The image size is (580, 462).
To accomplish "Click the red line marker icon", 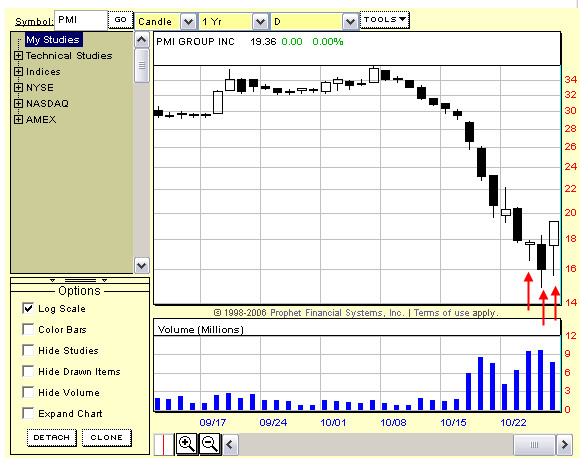I will tap(163, 444).
